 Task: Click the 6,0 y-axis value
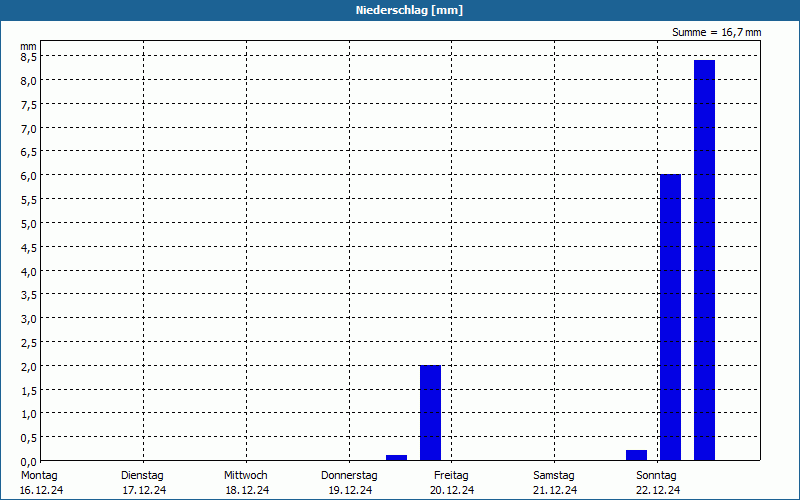click(29, 176)
